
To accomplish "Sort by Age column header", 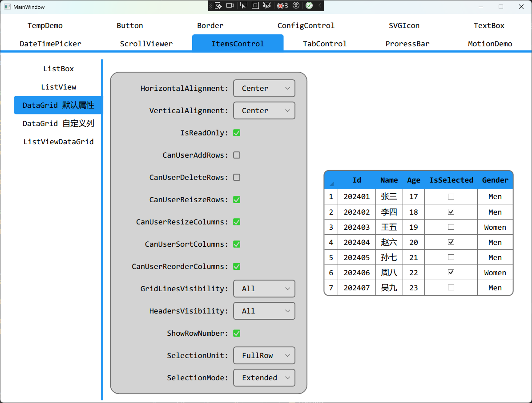I will click(414, 180).
